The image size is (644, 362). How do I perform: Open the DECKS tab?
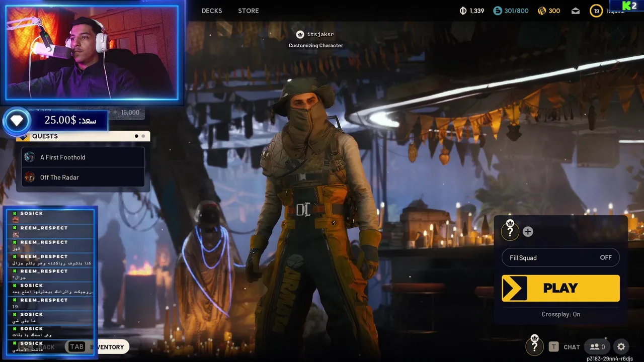click(211, 11)
